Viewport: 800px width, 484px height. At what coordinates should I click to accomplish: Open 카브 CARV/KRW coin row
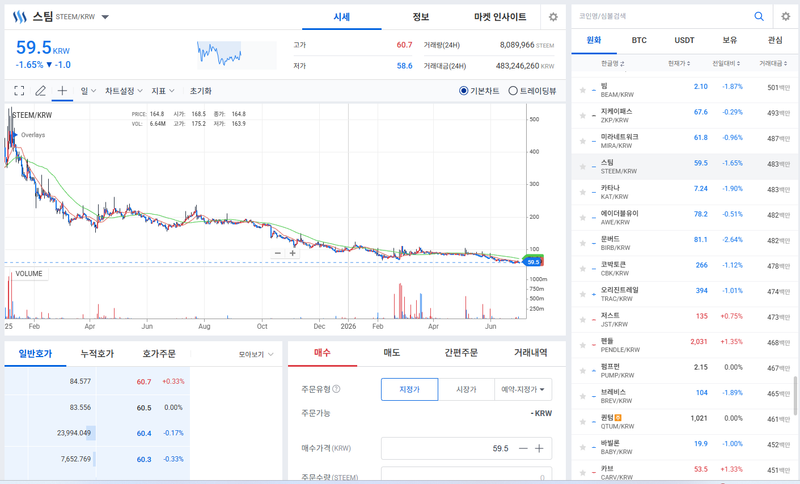(684, 472)
